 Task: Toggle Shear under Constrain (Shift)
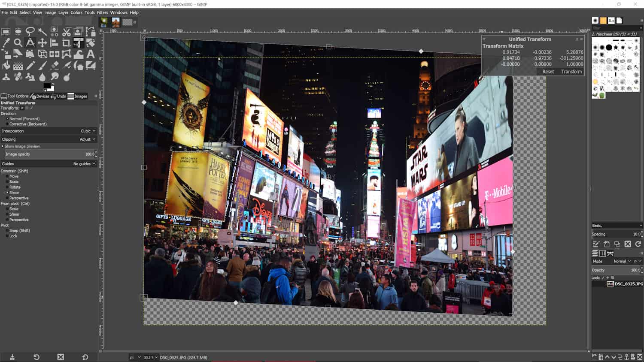click(x=12, y=193)
